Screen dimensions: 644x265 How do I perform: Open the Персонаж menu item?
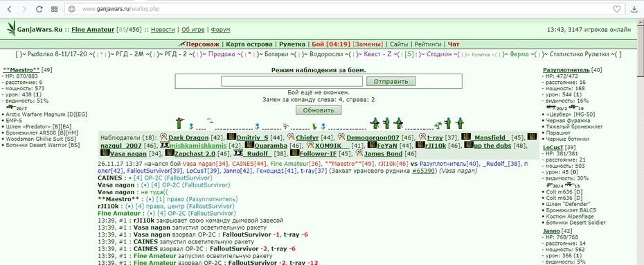click(203, 44)
